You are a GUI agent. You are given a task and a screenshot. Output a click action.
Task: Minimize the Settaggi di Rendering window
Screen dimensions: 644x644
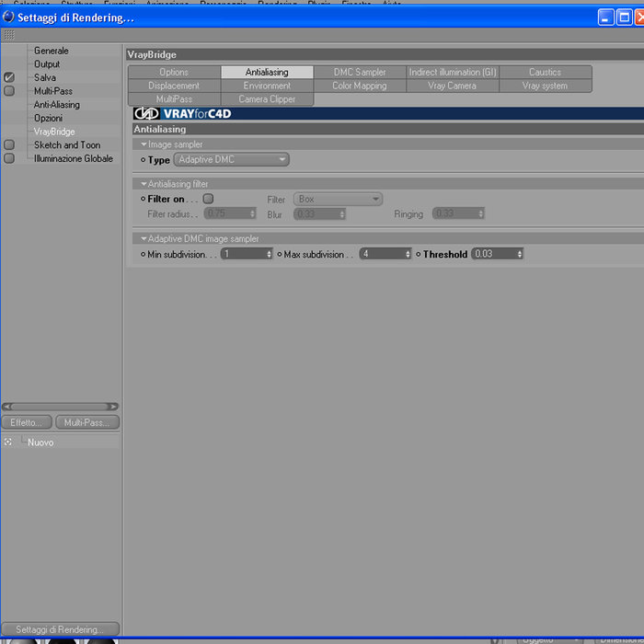click(605, 17)
